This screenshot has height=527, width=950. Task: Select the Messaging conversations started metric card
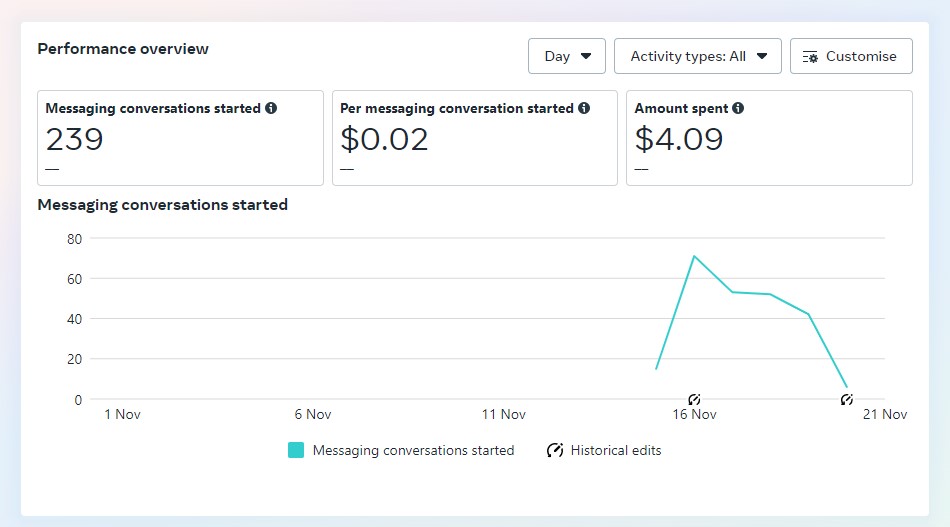coord(181,138)
